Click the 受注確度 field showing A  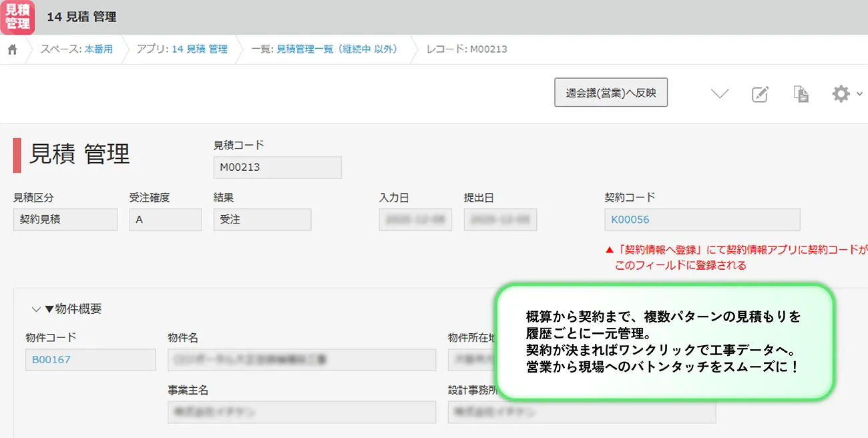(x=165, y=220)
